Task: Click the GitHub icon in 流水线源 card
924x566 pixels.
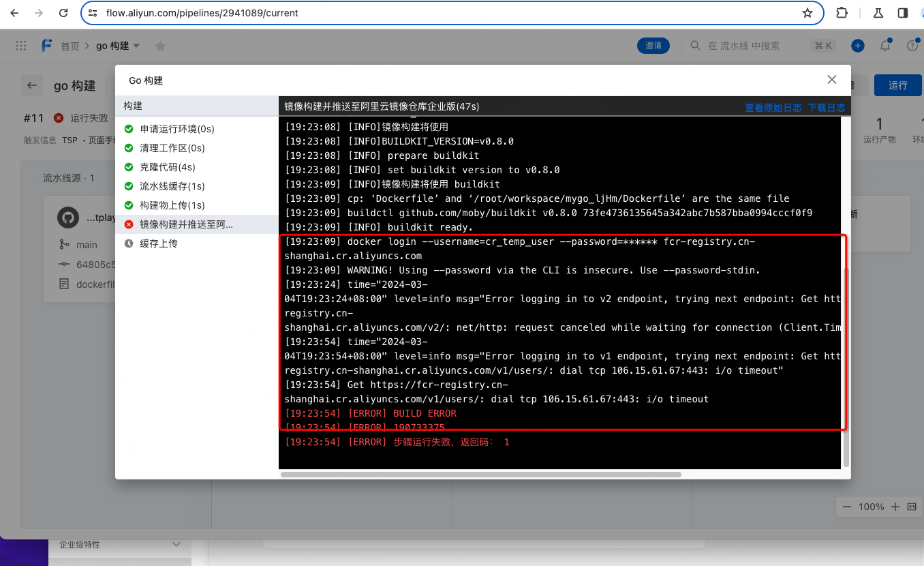Action: click(x=67, y=218)
